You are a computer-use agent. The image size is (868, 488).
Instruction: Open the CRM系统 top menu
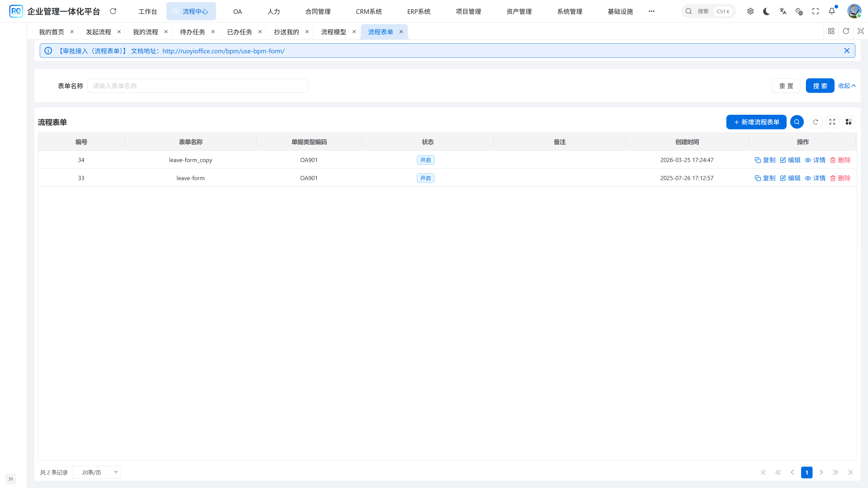coord(369,11)
